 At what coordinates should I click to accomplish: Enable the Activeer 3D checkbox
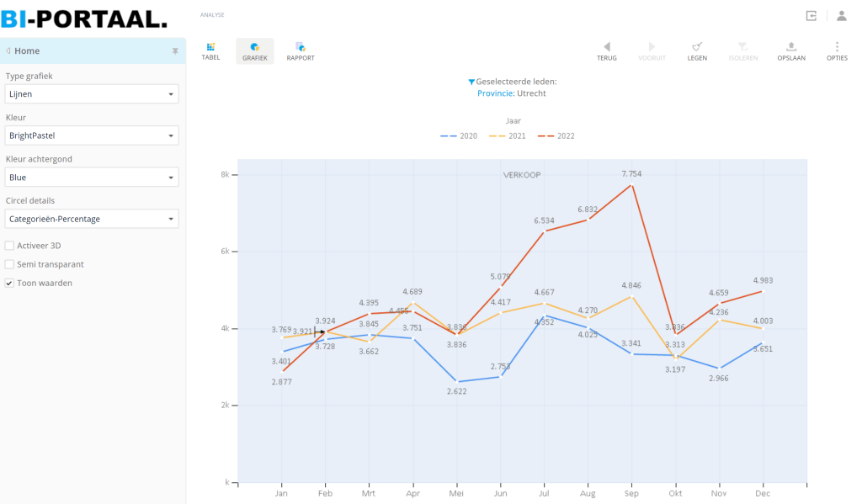pos(9,246)
